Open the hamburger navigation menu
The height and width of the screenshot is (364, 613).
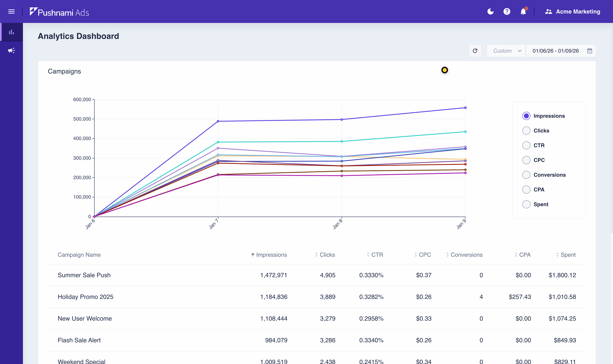click(11, 11)
